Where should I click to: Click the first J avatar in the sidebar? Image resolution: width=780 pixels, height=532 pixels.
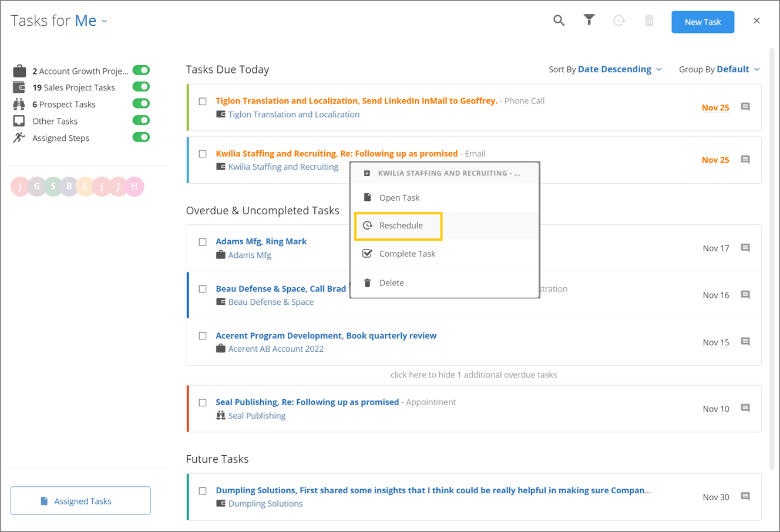pos(20,186)
